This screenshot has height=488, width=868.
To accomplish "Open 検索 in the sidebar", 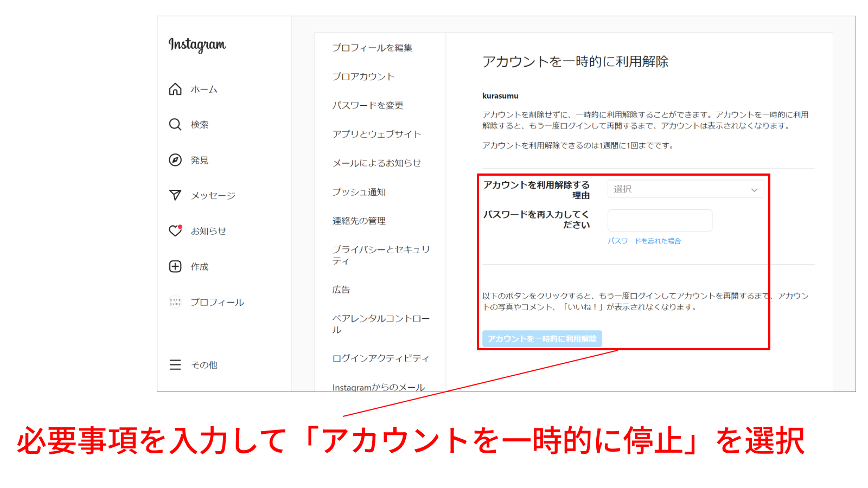I will click(200, 125).
